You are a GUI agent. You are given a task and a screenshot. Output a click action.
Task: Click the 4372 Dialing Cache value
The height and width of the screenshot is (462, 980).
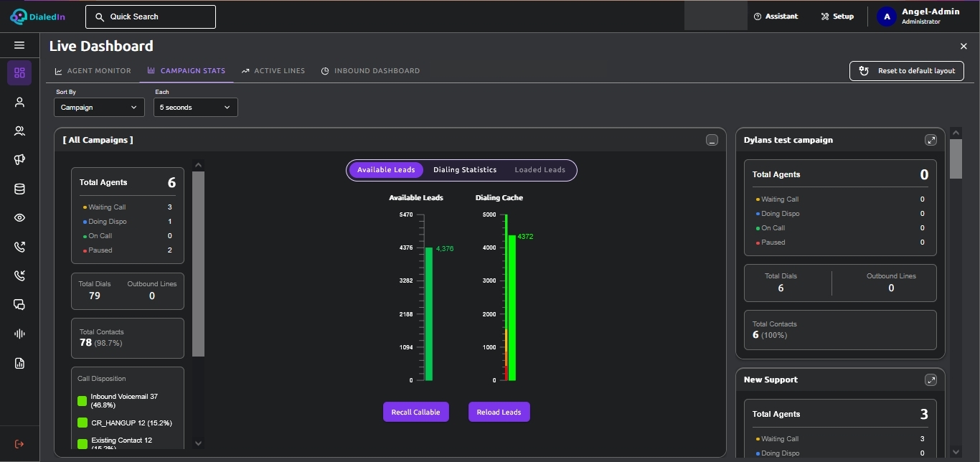(x=525, y=237)
